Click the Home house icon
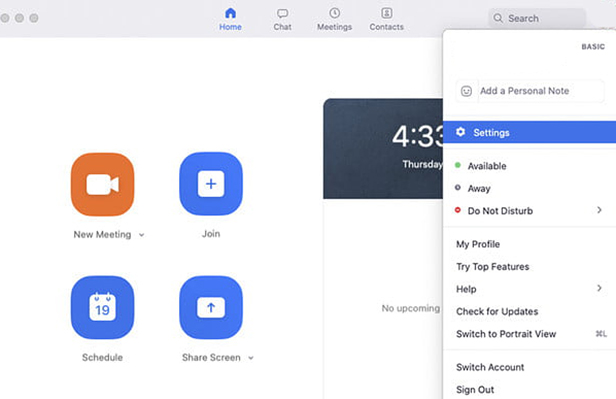The image size is (616, 399). [230, 13]
